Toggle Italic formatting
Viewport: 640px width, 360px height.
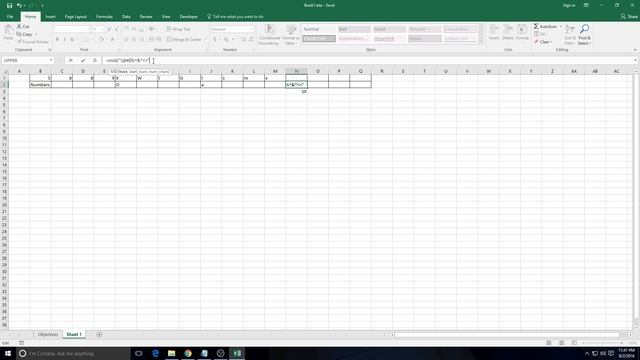[64, 40]
